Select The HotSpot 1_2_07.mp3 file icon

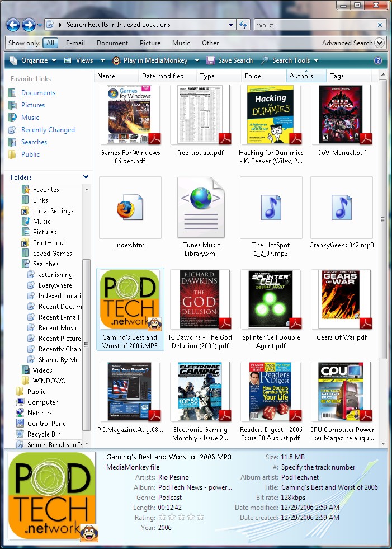pyautogui.click(x=271, y=208)
